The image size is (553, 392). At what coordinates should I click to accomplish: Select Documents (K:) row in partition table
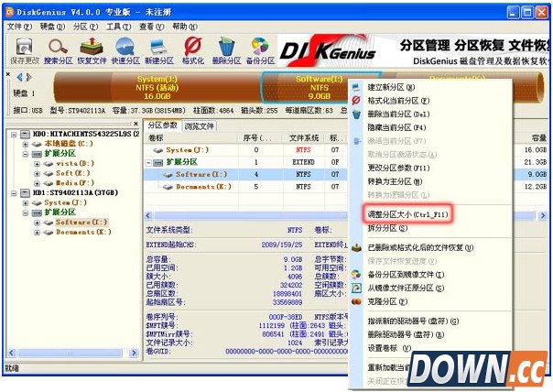point(245,187)
